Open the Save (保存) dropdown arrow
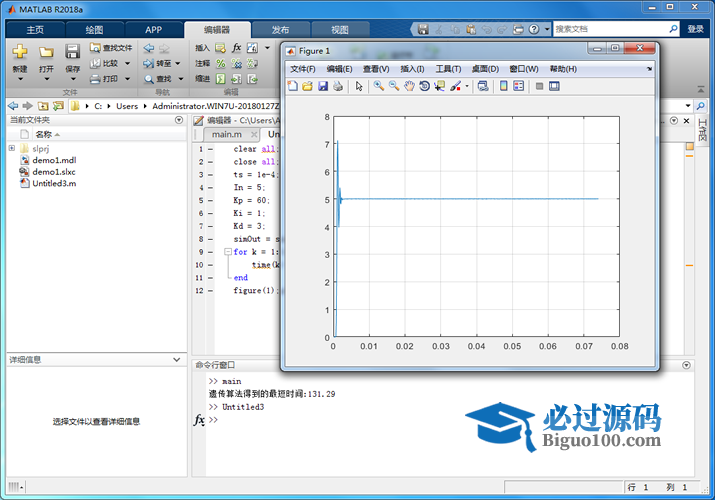 [x=73, y=79]
